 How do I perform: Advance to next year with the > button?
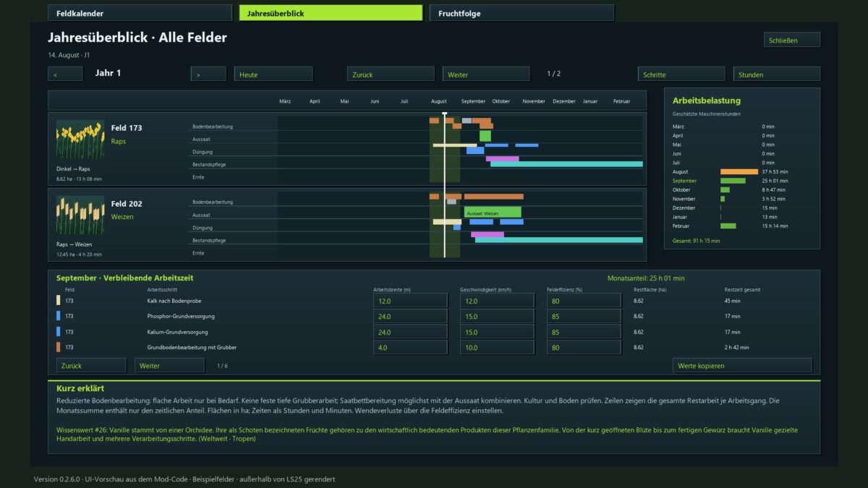[x=208, y=74]
